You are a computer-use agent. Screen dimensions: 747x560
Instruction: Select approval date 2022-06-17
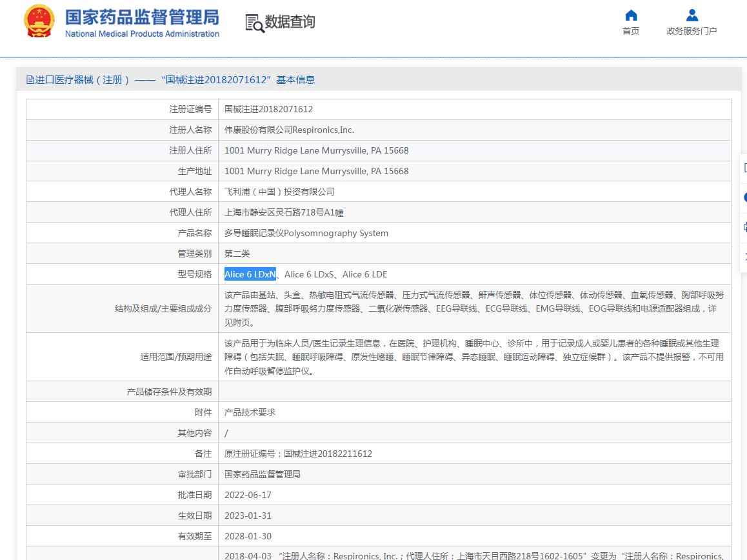[248, 495]
